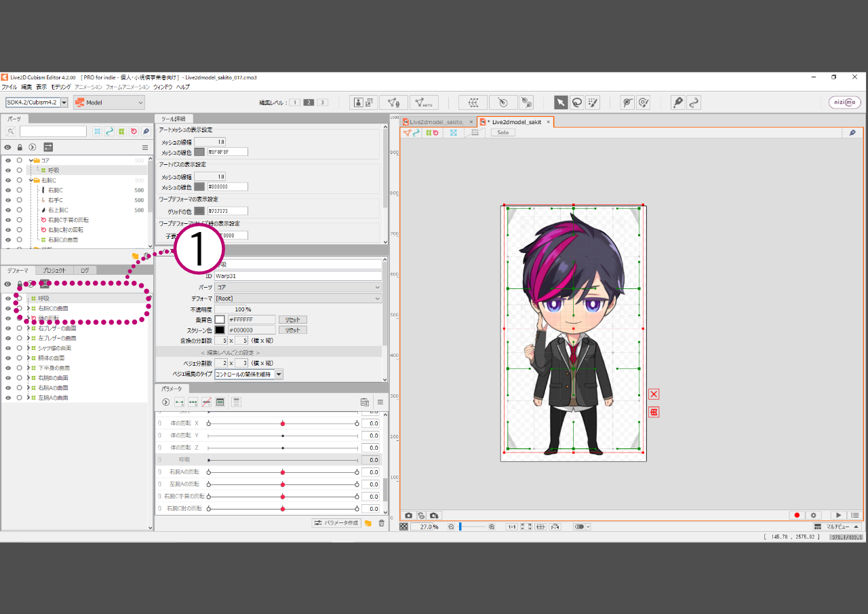Toggle visibility of 右ブレザーの曲面 deformer
Screen dimensions: 868x614
pyautogui.click(x=8, y=328)
